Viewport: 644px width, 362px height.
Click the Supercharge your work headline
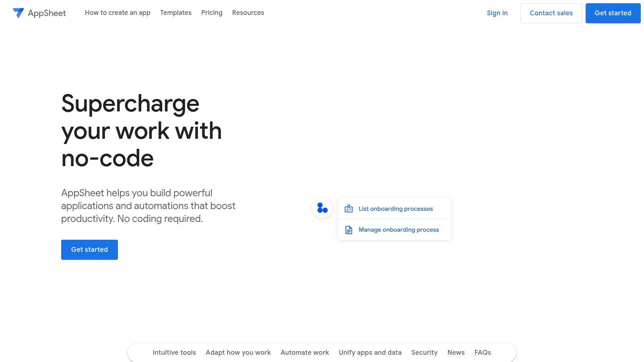click(x=142, y=131)
